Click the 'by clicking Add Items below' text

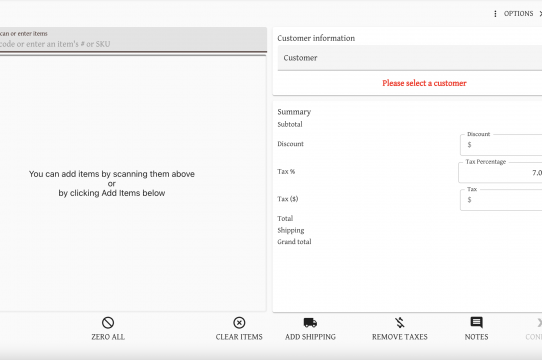click(112, 193)
